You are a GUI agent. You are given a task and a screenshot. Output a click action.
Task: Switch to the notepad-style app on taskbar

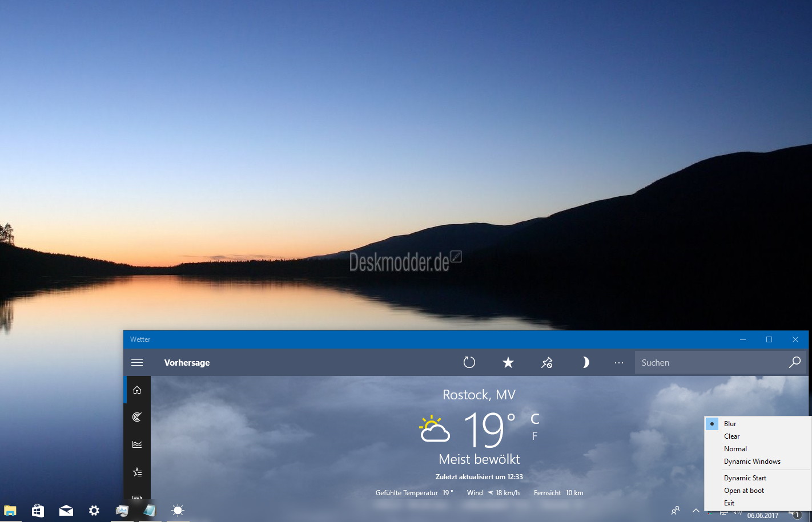pyautogui.click(x=150, y=510)
